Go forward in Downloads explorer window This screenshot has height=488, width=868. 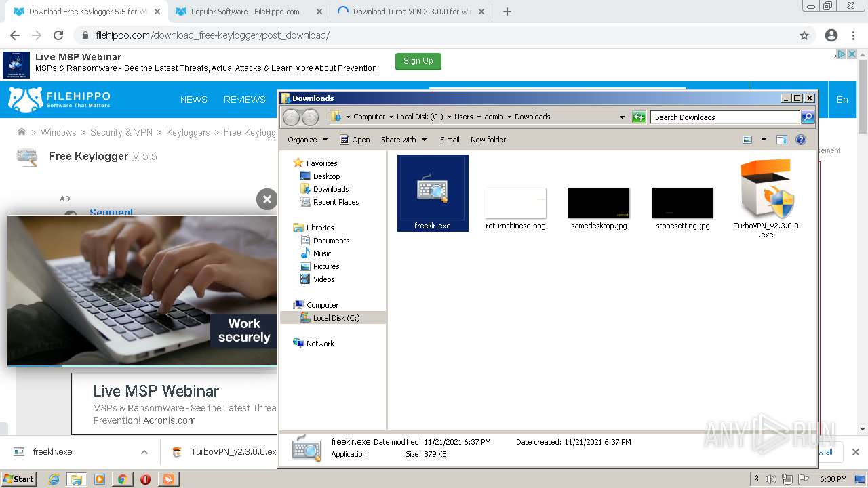(310, 117)
